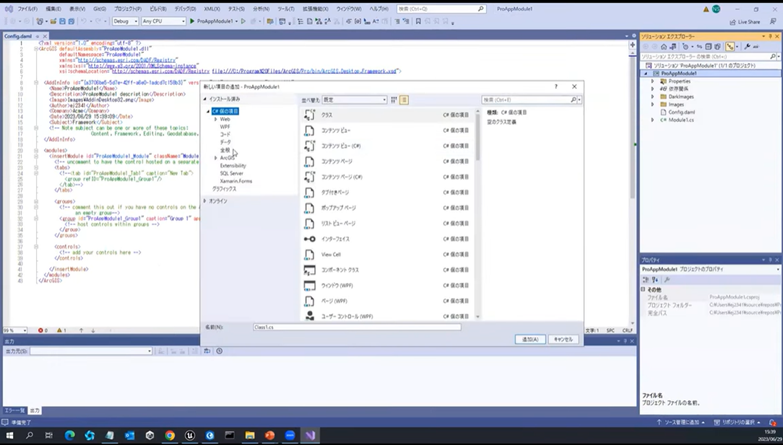Open File Explorer from the taskbar
This screenshot has width=783, height=445.
pyautogui.click(x=250, y=436)
